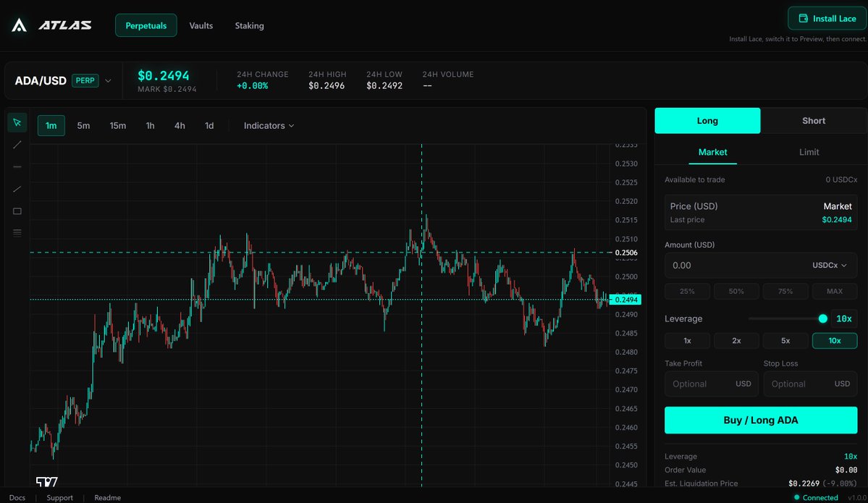Set leverage preset to 2x
Viewport: 868px width, 503px height.
(736, 341)
